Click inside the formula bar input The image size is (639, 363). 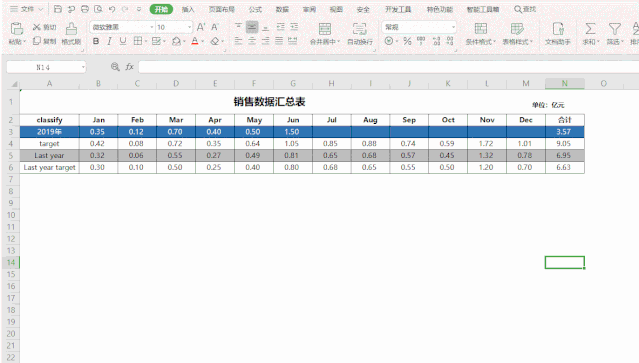[x=388, y=67]
